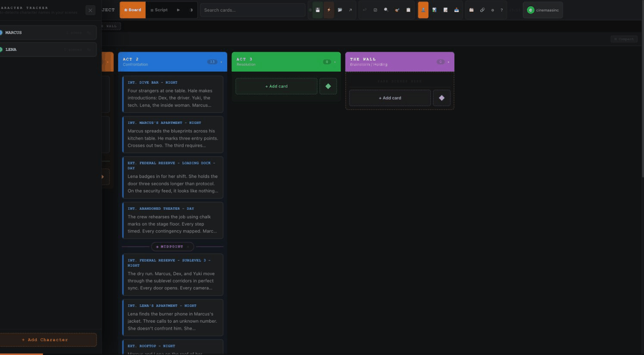Toggle visibility for the MARCUS character row
Viewport: 644px width, 355px height.
89,33
